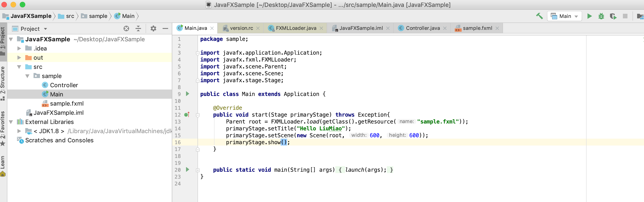
Task: Click run gutter arrow beside class Main
Action: click(187, 94)
